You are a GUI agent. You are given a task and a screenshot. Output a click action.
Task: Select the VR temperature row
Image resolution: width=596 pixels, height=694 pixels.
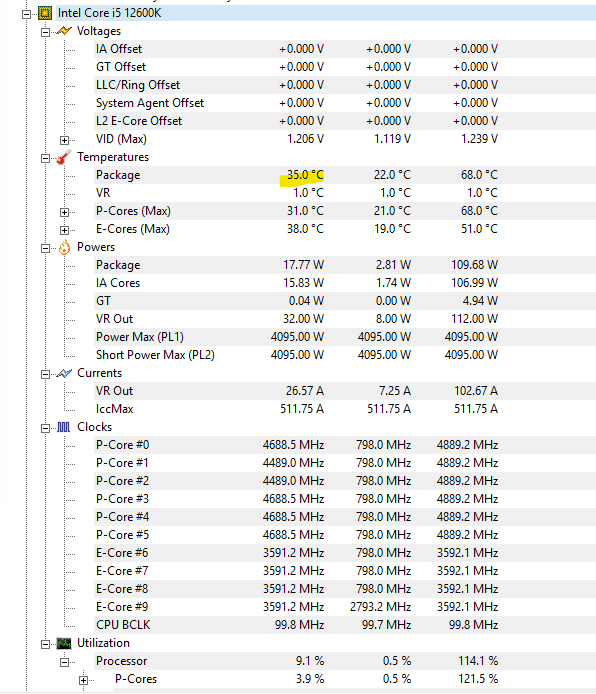345,193
